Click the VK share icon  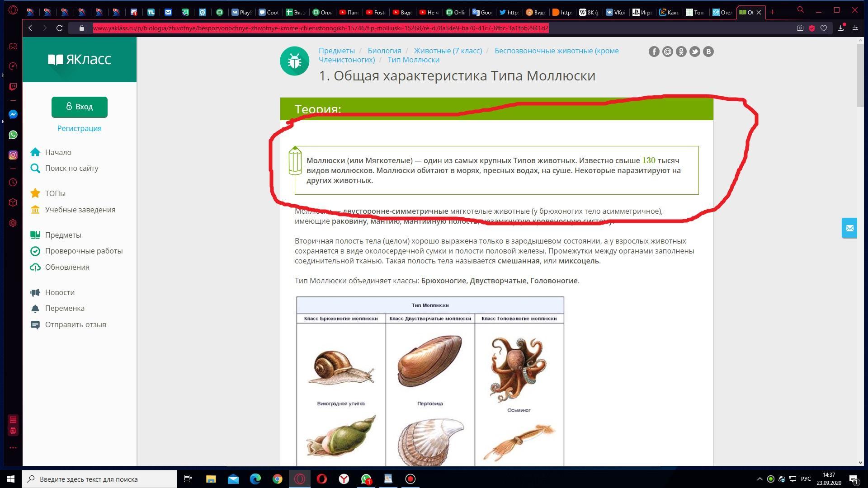click(x=708, y=52)
